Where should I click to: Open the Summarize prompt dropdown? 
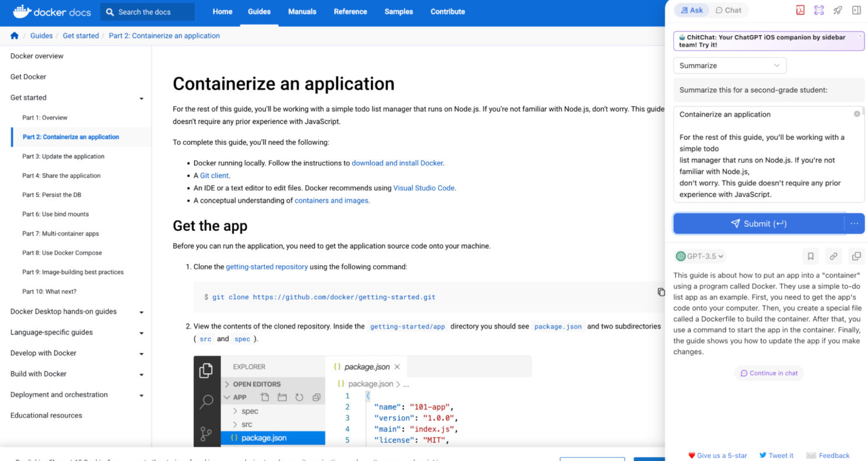tap(729, 65)
